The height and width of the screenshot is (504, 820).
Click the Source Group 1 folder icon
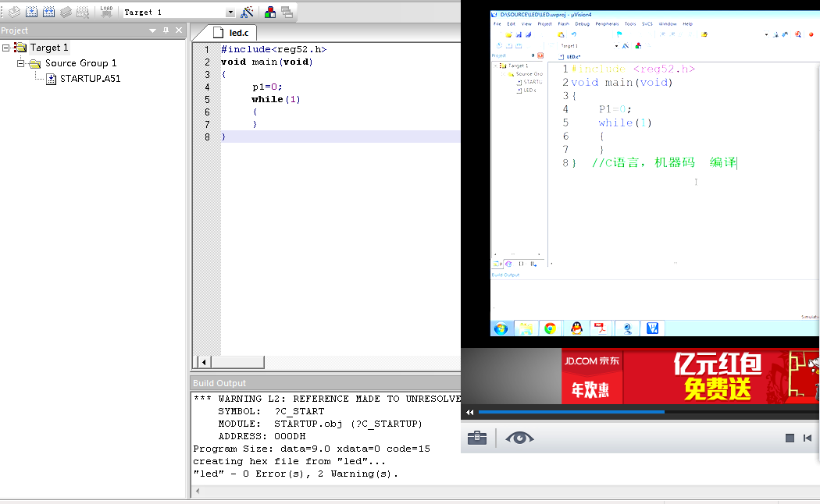pos(35,64)
